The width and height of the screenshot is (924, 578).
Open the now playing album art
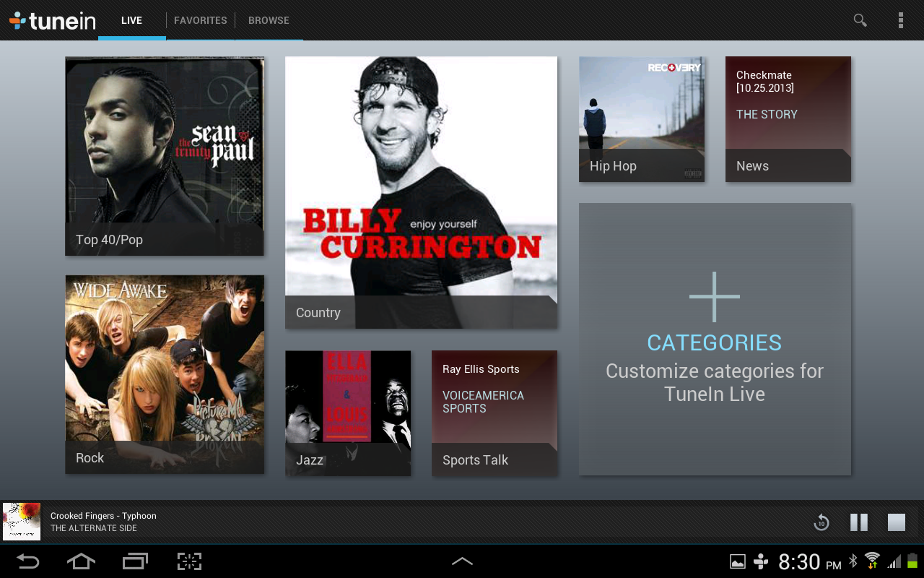[22, 522]
